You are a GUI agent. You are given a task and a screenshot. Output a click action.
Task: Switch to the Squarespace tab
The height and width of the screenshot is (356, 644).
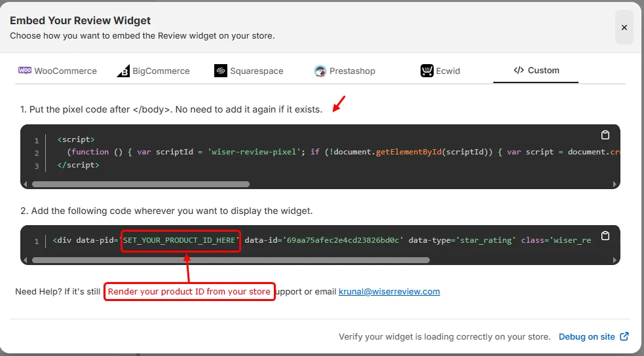click(x=249, y=71)
